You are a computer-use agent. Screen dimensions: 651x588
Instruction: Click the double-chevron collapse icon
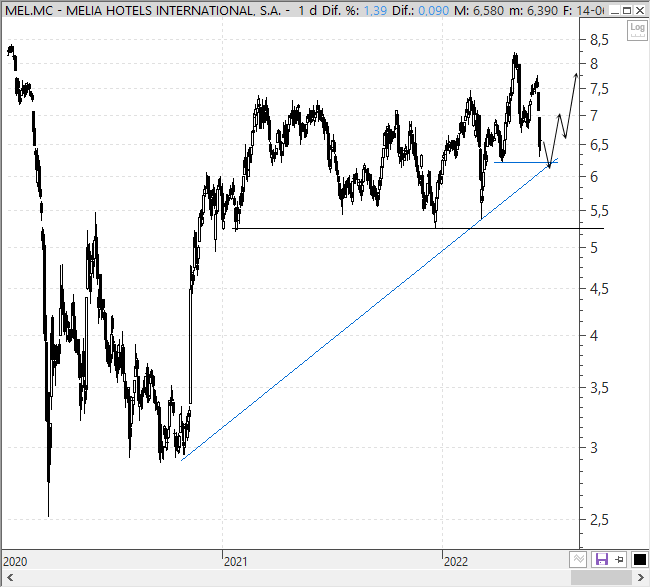coord(578,559)
